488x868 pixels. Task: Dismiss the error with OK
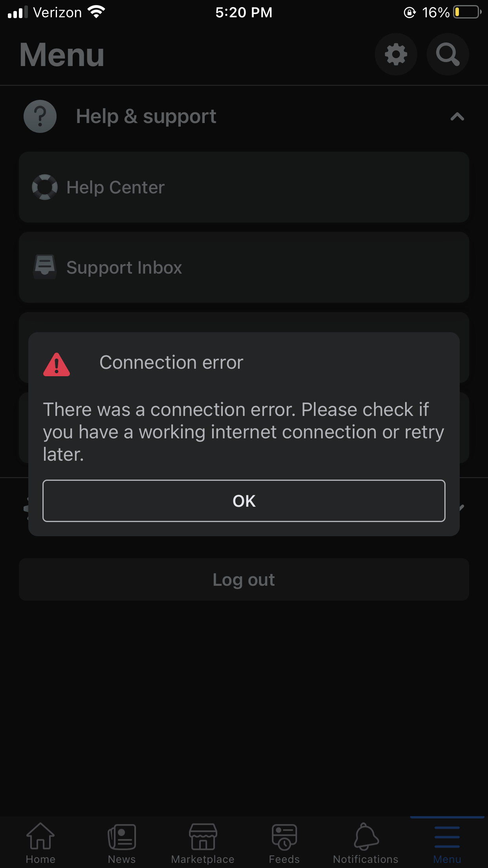(244, 501)
